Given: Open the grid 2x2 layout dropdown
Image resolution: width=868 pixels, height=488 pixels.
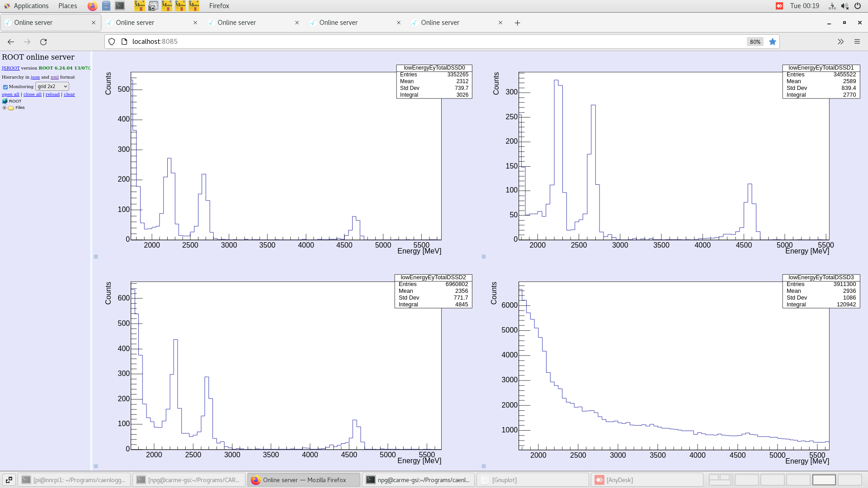Looking at the screenshot, I should pyautogui.click(x=52, y=86).
